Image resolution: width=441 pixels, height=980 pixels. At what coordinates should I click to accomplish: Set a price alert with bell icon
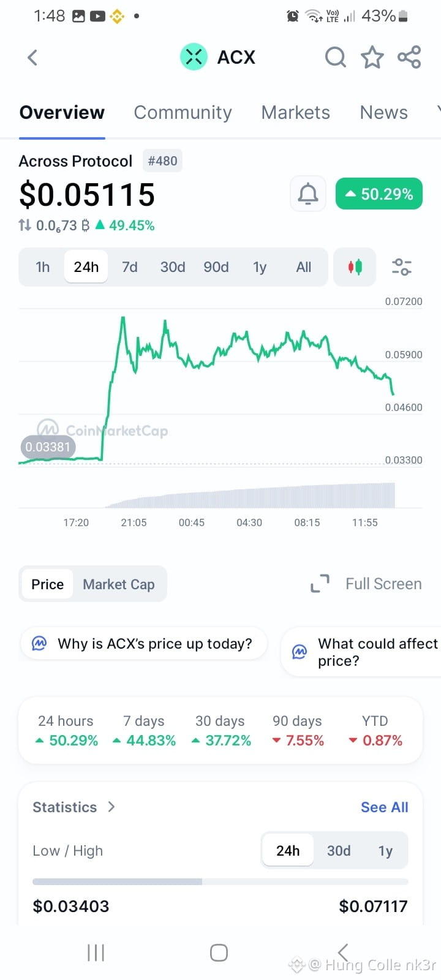(307, 194)
